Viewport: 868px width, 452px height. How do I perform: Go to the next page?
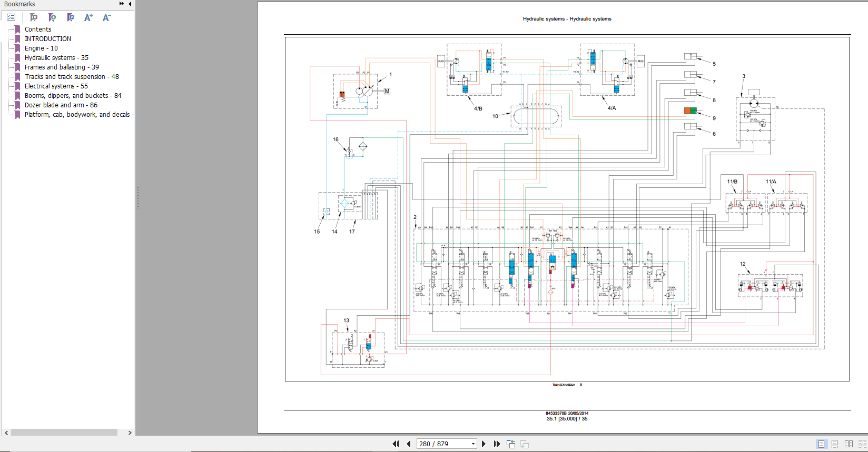point(484,444)
